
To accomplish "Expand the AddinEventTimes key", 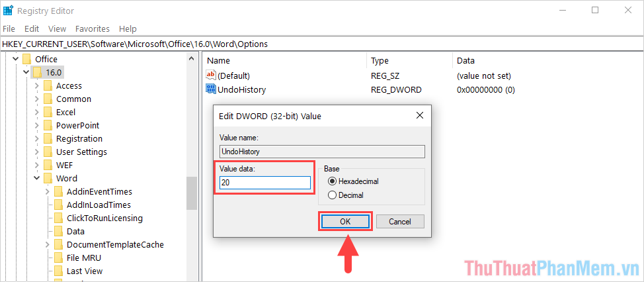I will pyautogui.click(x=48, y=191).
